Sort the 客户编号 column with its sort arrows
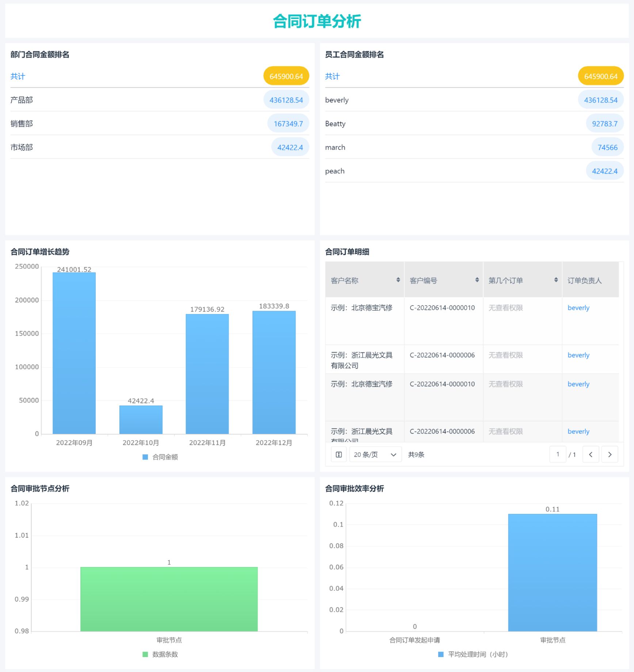Screen dimensions: 634x672 pos(477,280)
